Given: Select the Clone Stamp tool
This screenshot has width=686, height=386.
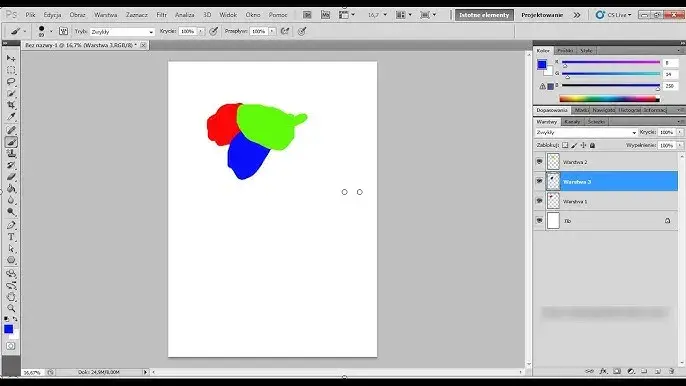Looking at the screenshot, I should tap(11, 154).
